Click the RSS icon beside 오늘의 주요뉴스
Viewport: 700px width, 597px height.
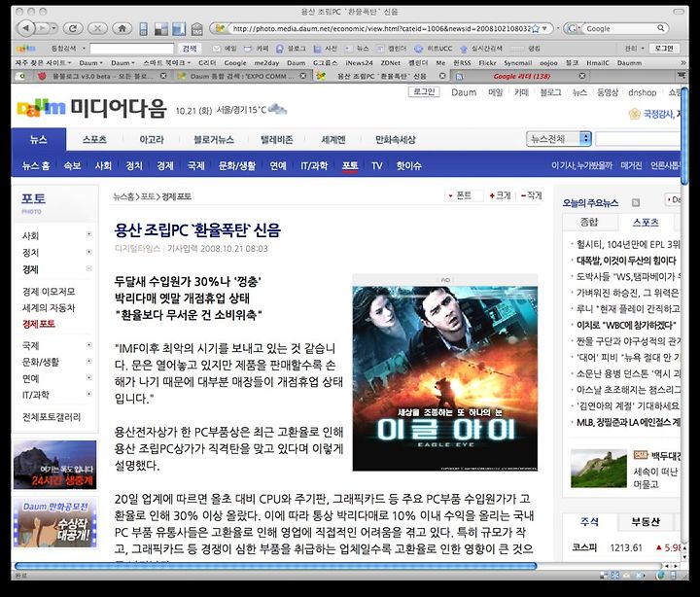[636, 202]
